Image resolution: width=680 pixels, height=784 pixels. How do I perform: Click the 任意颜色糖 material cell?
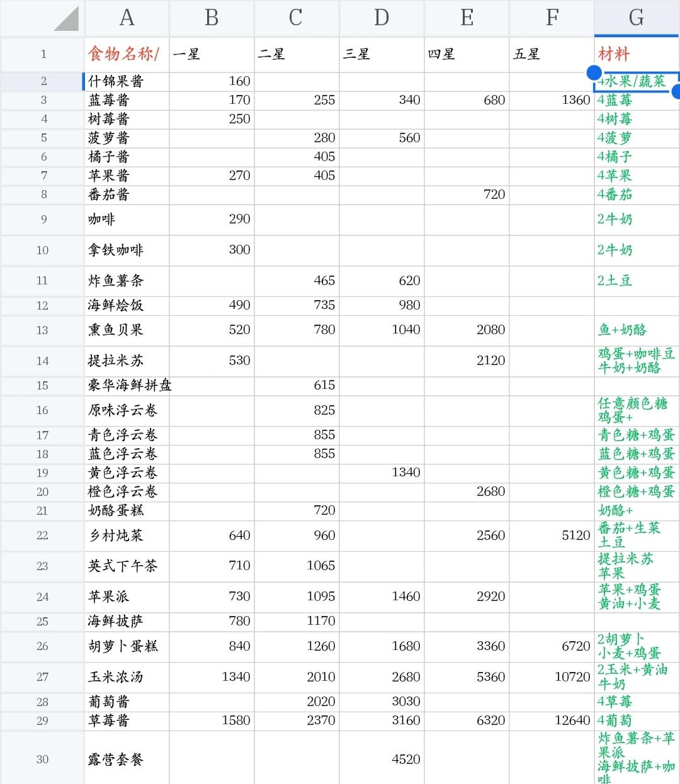coord(637,411)
